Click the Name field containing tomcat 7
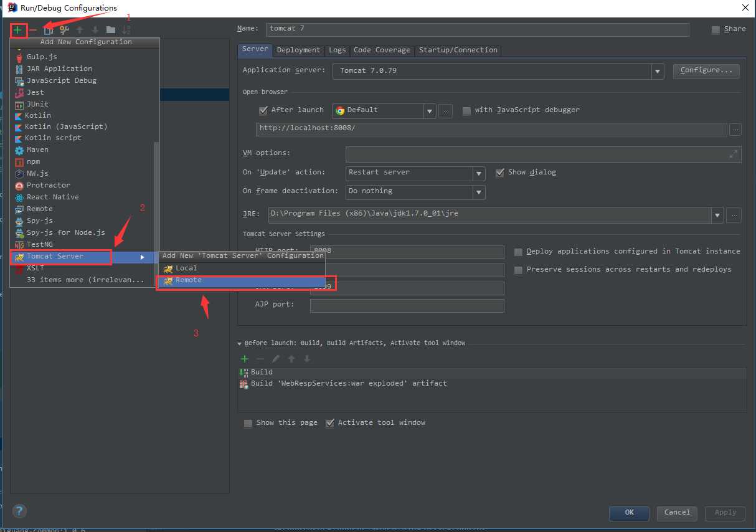Viewport: 756px width, 532px height. click(x=478, y=29)
